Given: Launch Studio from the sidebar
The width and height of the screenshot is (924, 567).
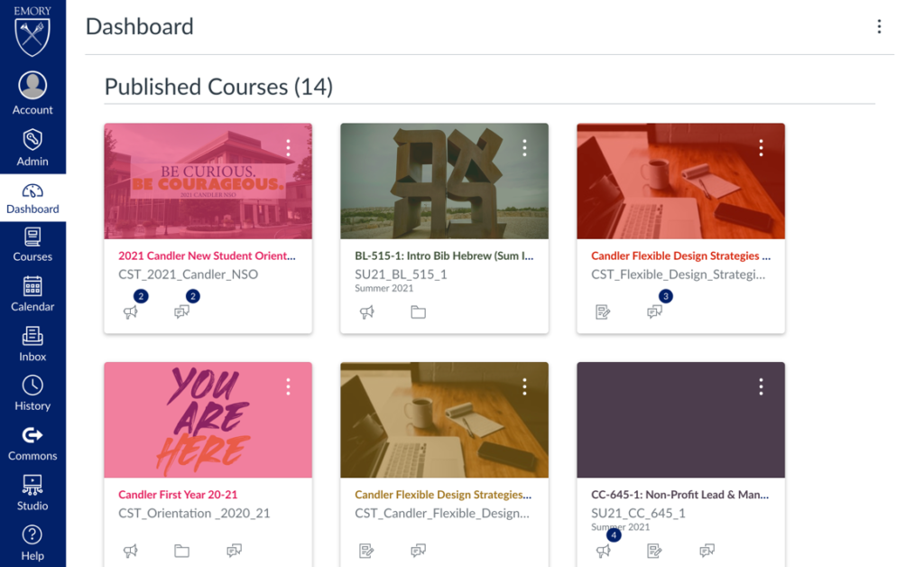Looking at the screenshot, I should point(32,492).
